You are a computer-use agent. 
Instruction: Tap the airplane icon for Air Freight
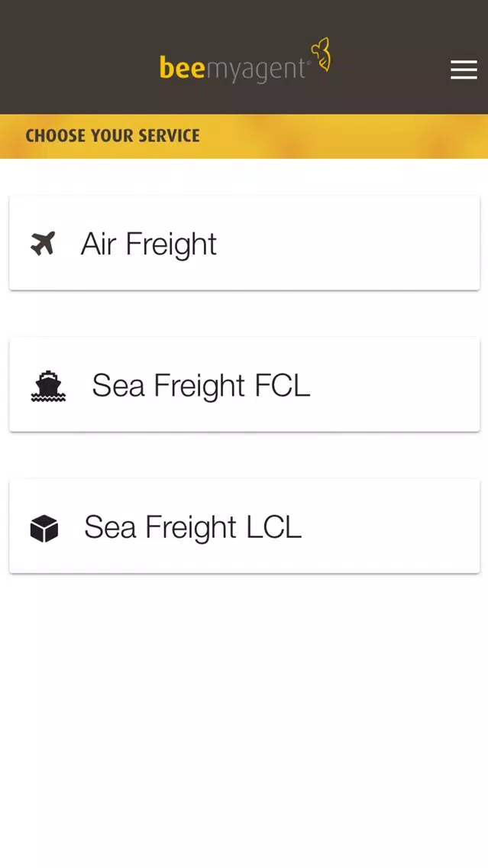coord(44,244)
